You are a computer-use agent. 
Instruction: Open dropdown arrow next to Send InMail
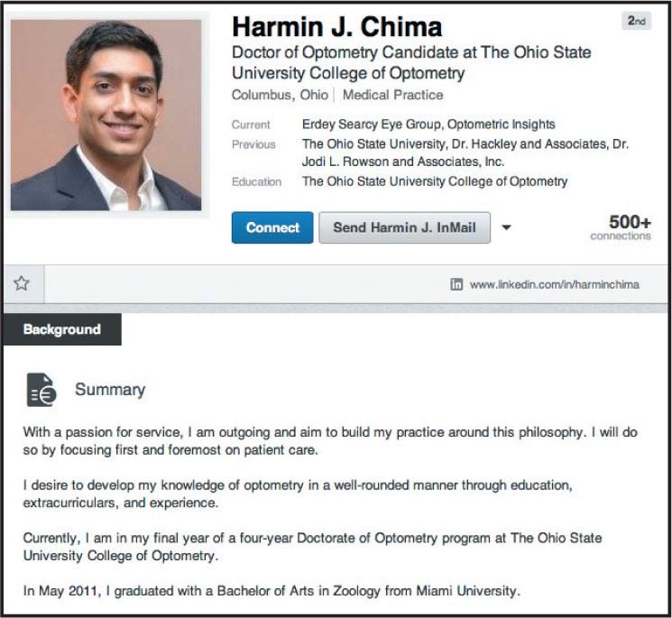pyautogui.click(x=506, y=227)
